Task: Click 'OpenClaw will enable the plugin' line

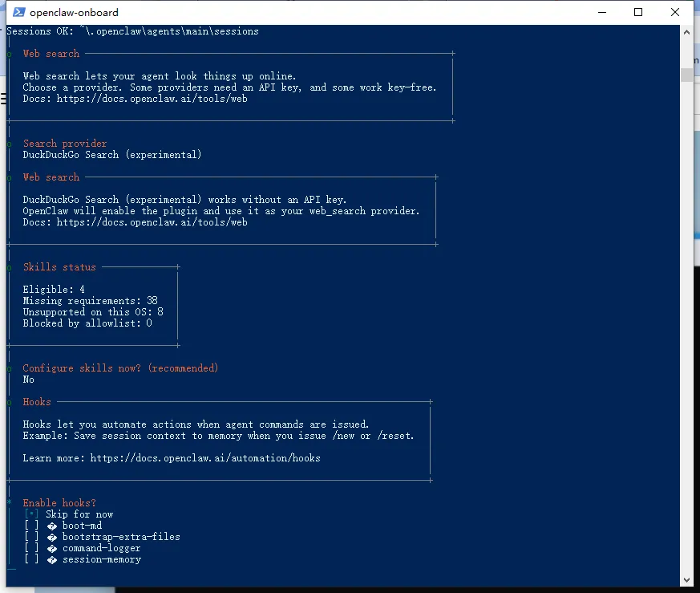Action: (221, 211)
